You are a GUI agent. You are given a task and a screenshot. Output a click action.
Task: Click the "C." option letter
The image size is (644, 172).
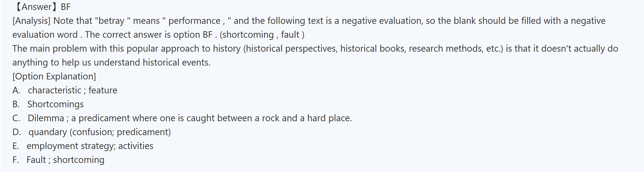pyautogui.click(x=16, y=118)
